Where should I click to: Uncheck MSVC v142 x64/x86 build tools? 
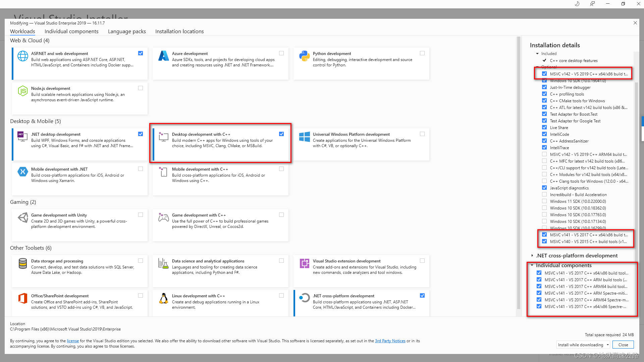point(544,74)
